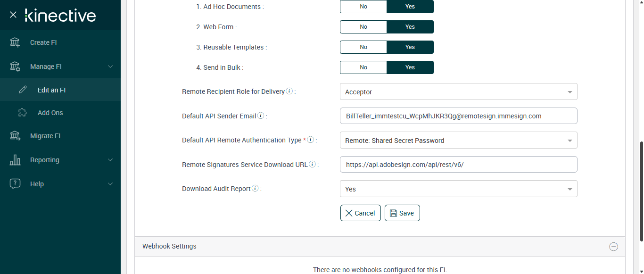Set Send in Bulk to Yes
This screenshot has width=644, height=274.
[410, 67]
